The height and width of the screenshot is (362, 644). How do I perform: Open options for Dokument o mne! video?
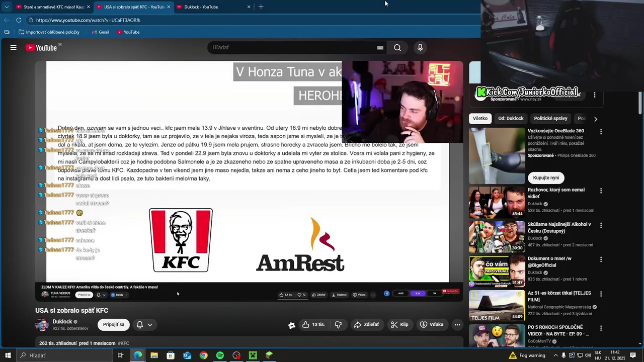(x=601, y=259)
